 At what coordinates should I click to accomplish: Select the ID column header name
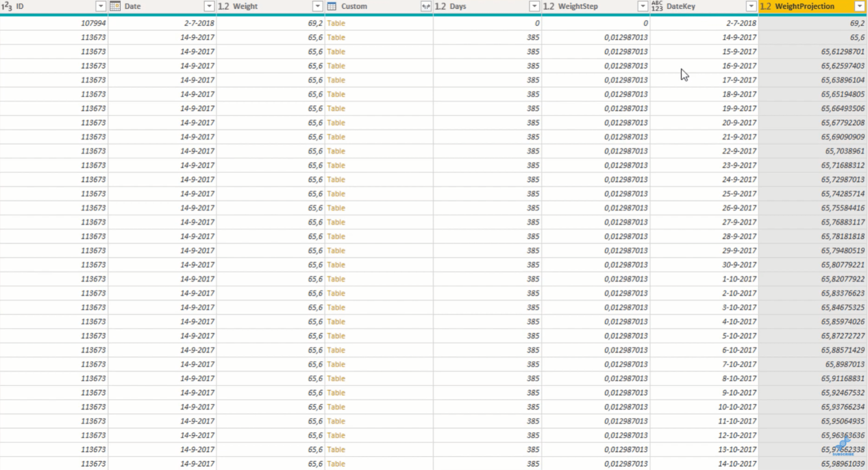20,6
